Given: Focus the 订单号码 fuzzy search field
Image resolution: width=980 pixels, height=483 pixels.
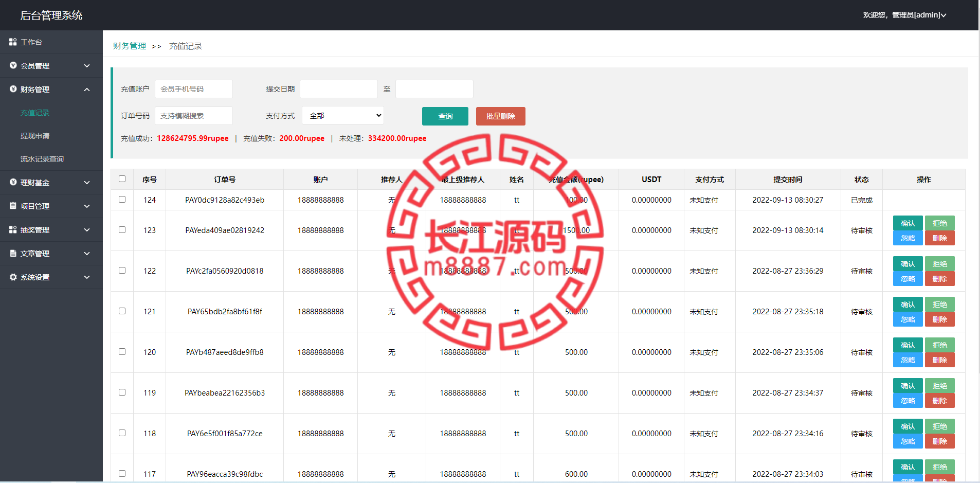Looking at the screenshot, I should (x=194, y=116).
